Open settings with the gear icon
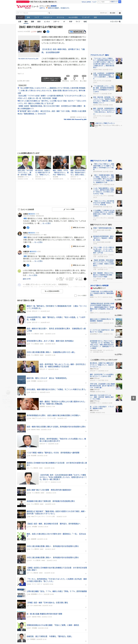Screen dimensions: 138x644 (120, 13)
